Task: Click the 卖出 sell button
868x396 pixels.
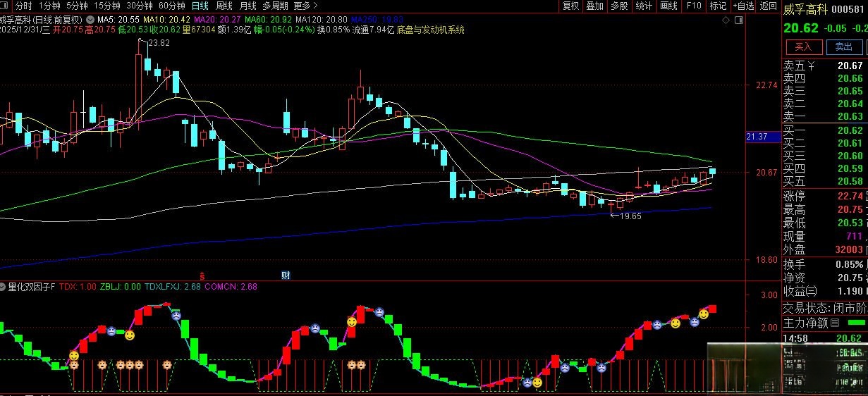Action: (843, 47)
